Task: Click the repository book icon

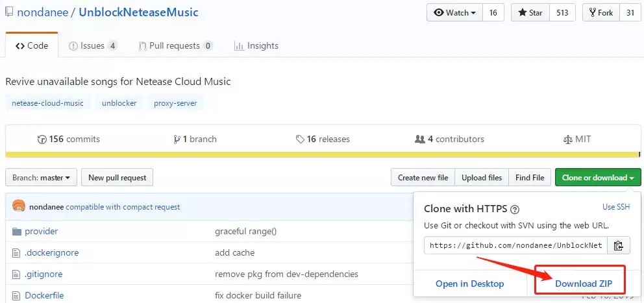Action: [x=9, y=12]
